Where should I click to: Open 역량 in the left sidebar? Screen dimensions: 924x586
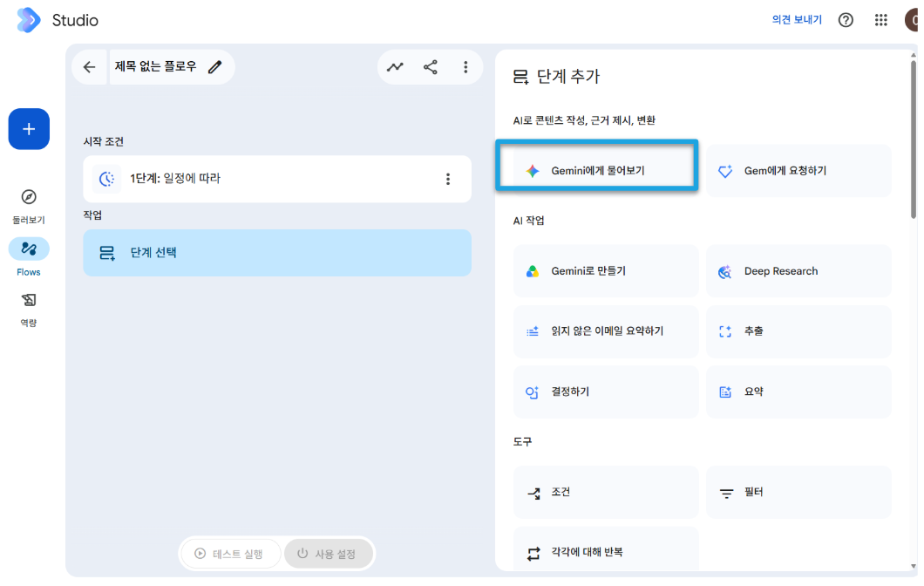(29, 309)
